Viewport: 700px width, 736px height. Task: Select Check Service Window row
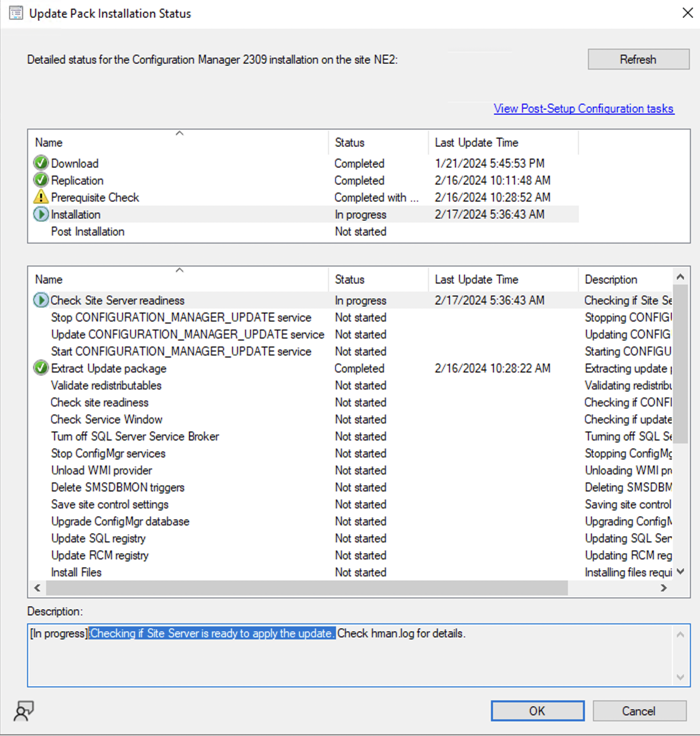(x=350, y=419)
